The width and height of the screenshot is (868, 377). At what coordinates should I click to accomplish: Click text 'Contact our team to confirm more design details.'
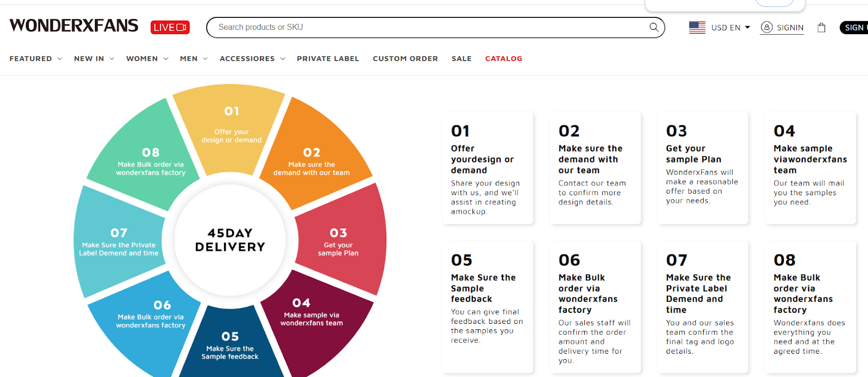click(x=592, y=193)
